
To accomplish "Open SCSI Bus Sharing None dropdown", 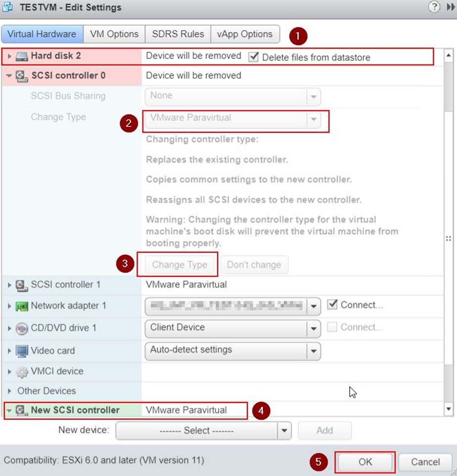I will pos(233,96).
